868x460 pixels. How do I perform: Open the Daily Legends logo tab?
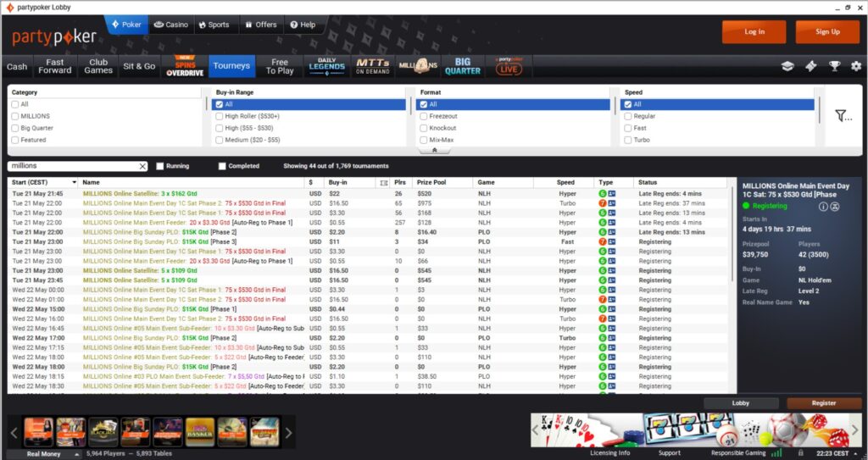326,66
